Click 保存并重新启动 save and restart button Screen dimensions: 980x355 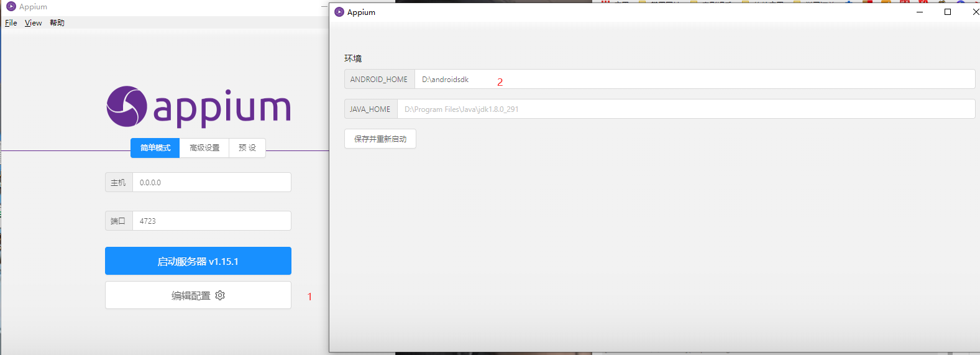(x=380, y=139)
